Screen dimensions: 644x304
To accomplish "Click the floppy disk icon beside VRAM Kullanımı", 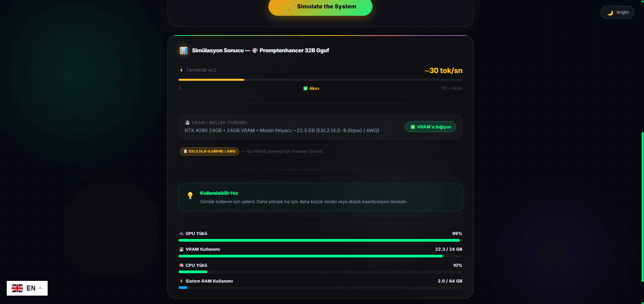I will pos(181,249).
